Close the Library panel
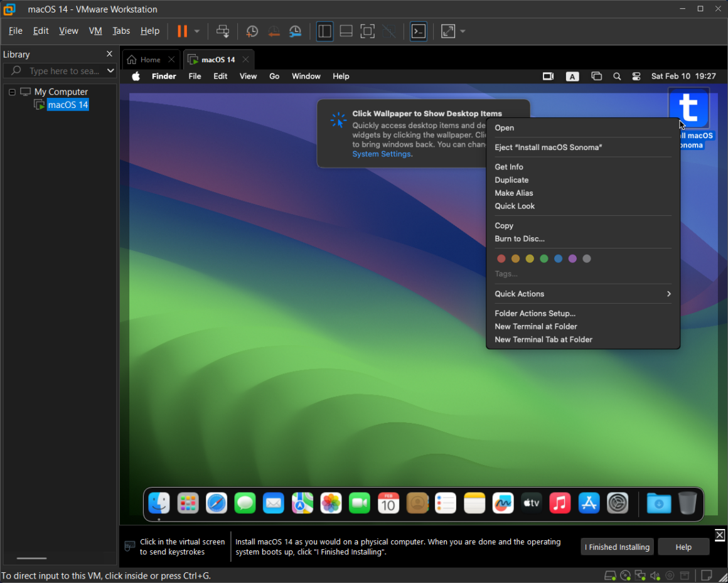728x583 pixels. [110, 54]
